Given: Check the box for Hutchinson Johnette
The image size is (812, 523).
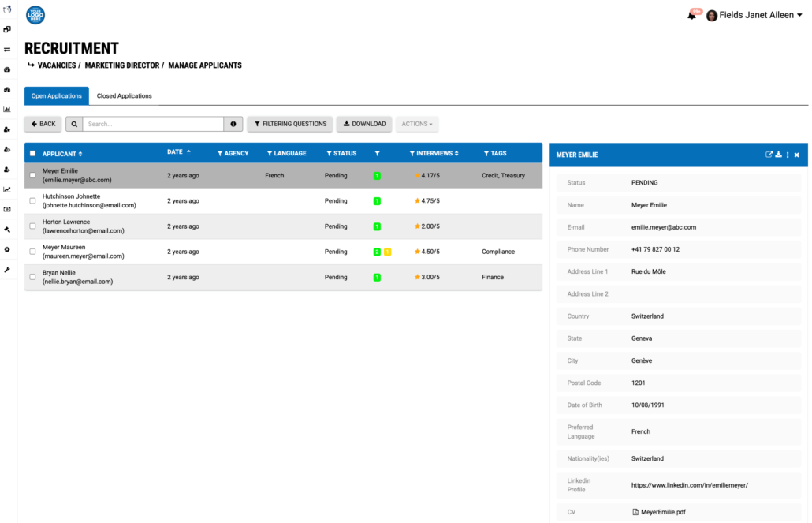Looking at the screenshot, I should point(32,200).
